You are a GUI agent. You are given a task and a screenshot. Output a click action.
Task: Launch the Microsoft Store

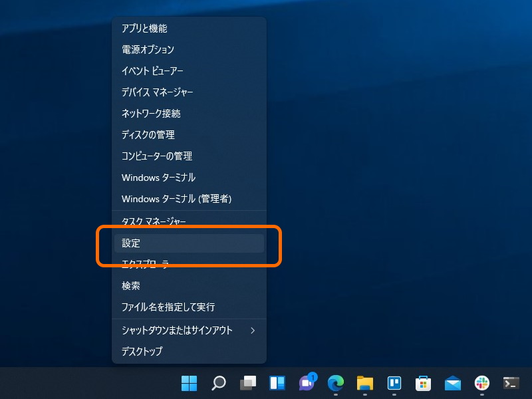(424, 384)
